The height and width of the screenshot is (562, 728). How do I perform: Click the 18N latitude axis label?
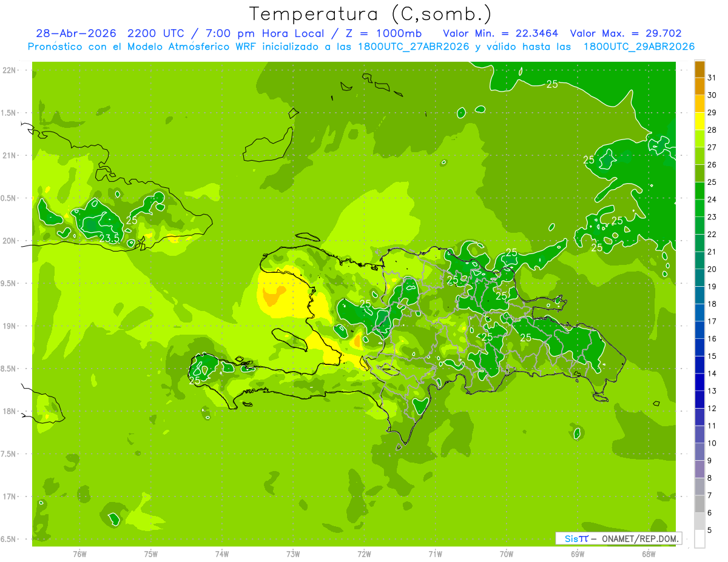pyautogui.click(x=9, y=411)
